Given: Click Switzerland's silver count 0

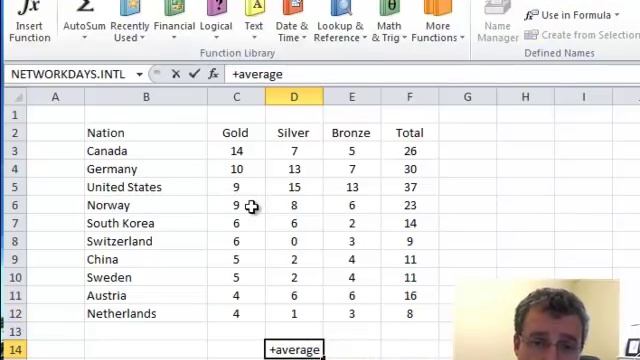Looking at the screenshot, I should [294, 241].
